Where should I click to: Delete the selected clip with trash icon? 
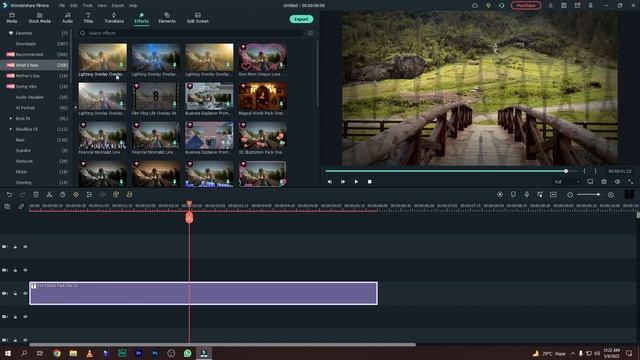[x=36, y=195]
